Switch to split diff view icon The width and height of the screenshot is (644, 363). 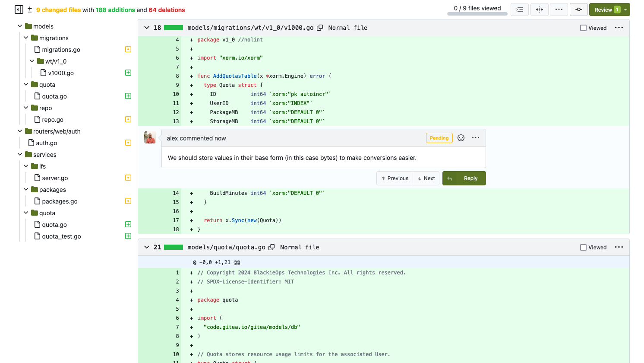[540, 10]
